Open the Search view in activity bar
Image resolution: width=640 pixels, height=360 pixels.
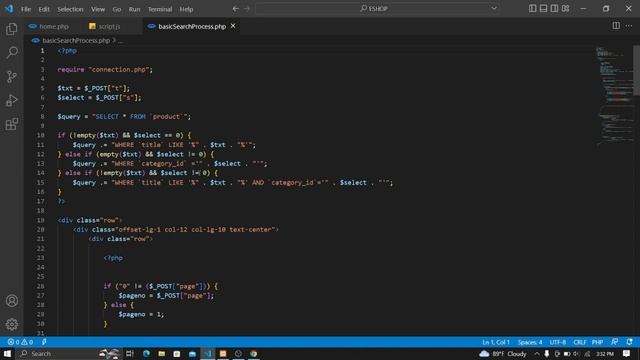tap(12, 52)
